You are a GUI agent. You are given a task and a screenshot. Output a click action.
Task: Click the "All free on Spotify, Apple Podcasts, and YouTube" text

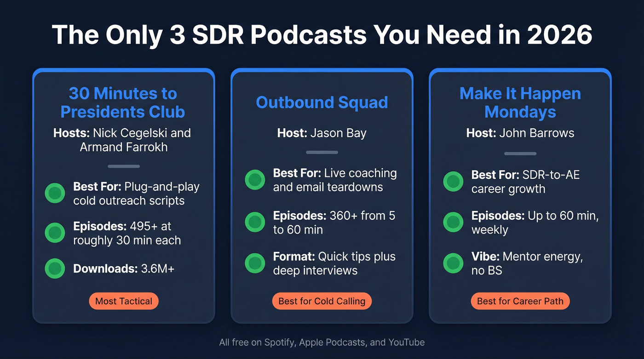(322, 342)
